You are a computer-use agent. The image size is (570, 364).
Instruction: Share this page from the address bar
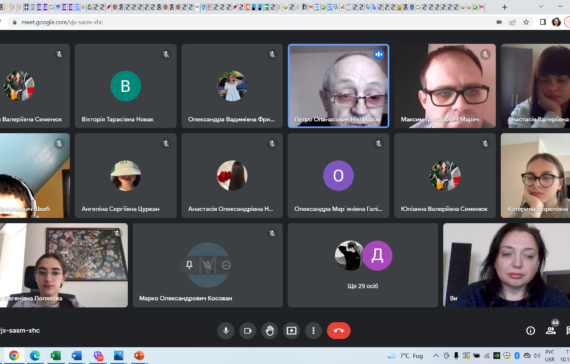(x=513, y=22)
